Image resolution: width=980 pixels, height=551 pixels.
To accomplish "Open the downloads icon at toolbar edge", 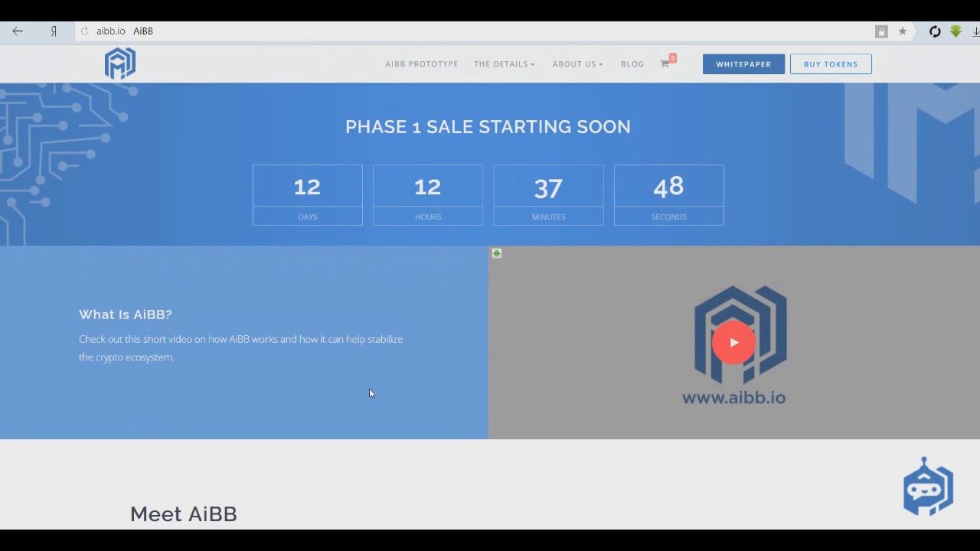I will pos(976,31).
